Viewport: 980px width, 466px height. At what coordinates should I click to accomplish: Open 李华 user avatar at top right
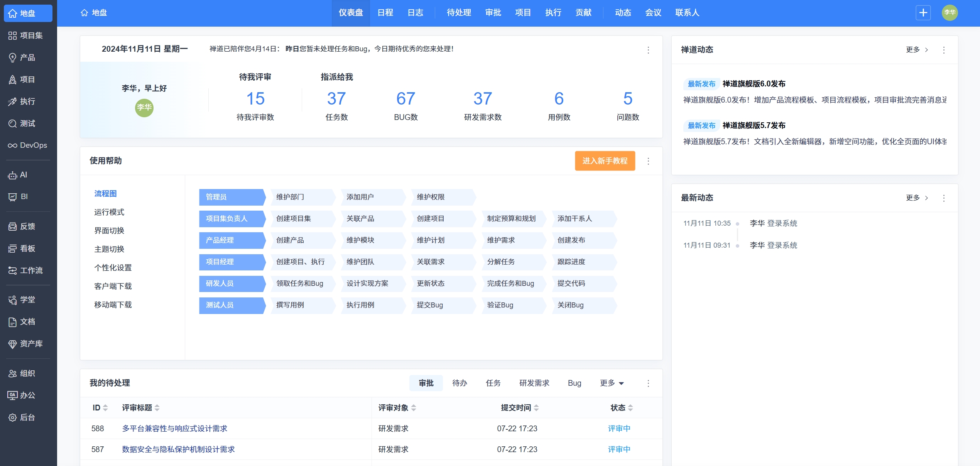950,13
